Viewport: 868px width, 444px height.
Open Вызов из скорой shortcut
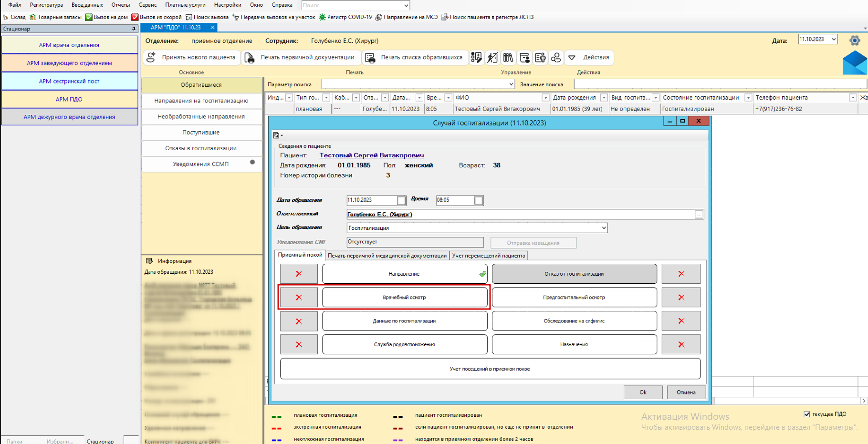coord(157,17)
